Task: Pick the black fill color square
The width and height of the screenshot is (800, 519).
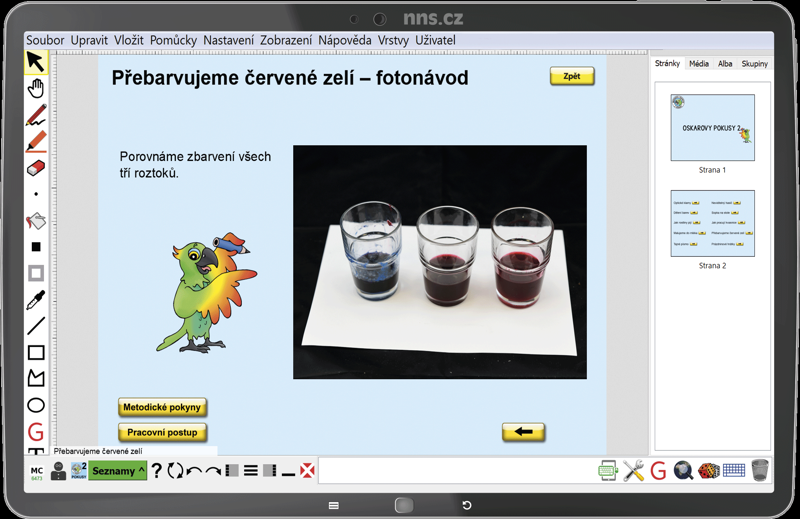Action: tap(36, 247)
